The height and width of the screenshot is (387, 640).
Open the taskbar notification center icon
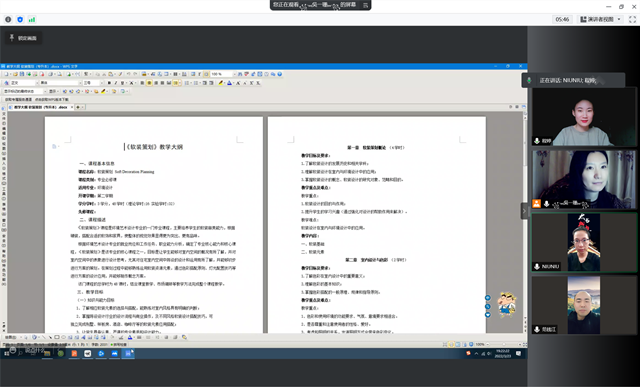[x=518, y=354]
